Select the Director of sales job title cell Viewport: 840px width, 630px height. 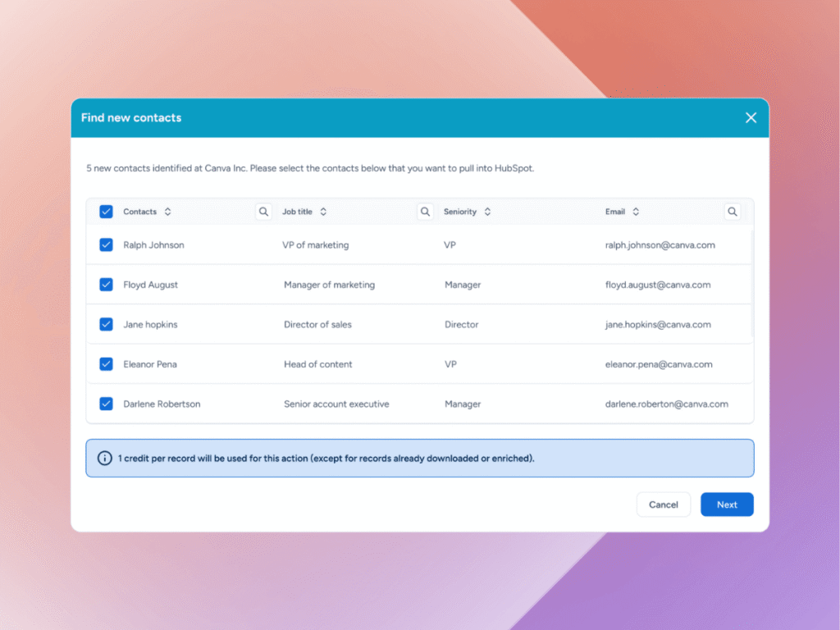(x=317, y=325)
